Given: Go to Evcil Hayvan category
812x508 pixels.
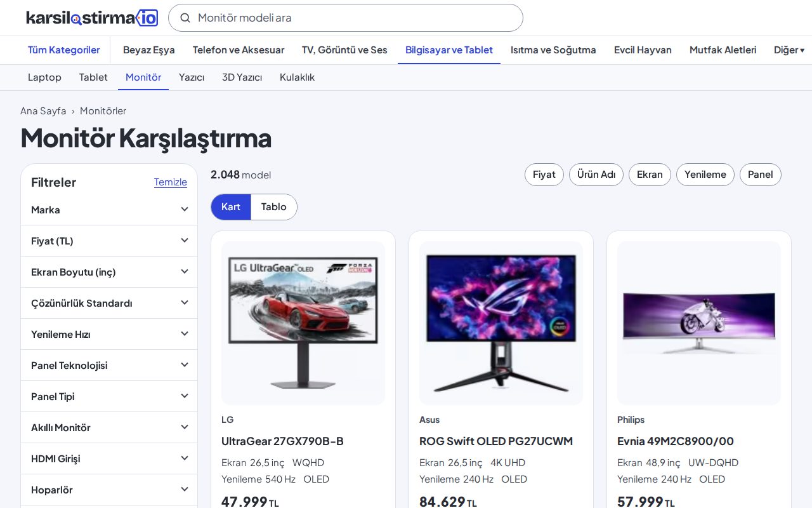Looking at the screenshot, I should pyautogui.click(x=643, y=50).
